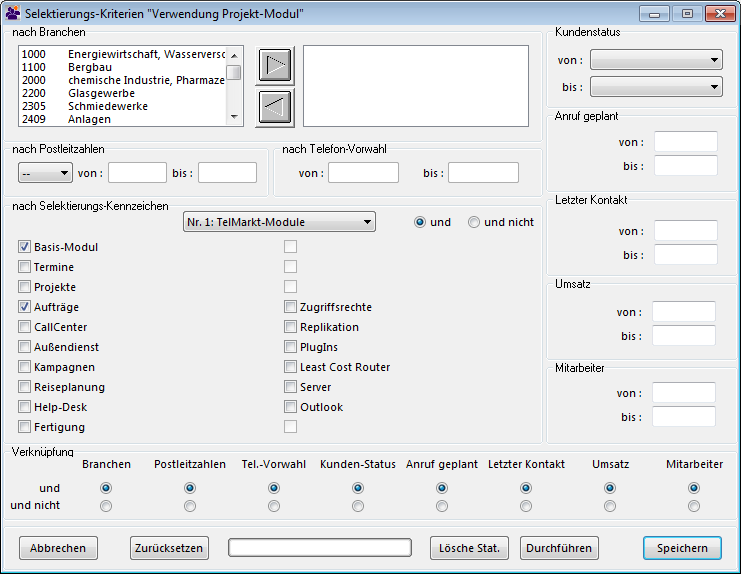The height and width of the screenshot is (574, 741).
Task: Click the application icon in title bar
Action: click(x=13, y=14)
